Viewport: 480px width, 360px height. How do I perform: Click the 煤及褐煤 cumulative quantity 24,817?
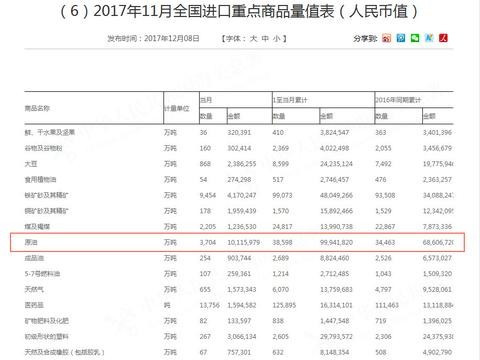click(x=282, y=227)
